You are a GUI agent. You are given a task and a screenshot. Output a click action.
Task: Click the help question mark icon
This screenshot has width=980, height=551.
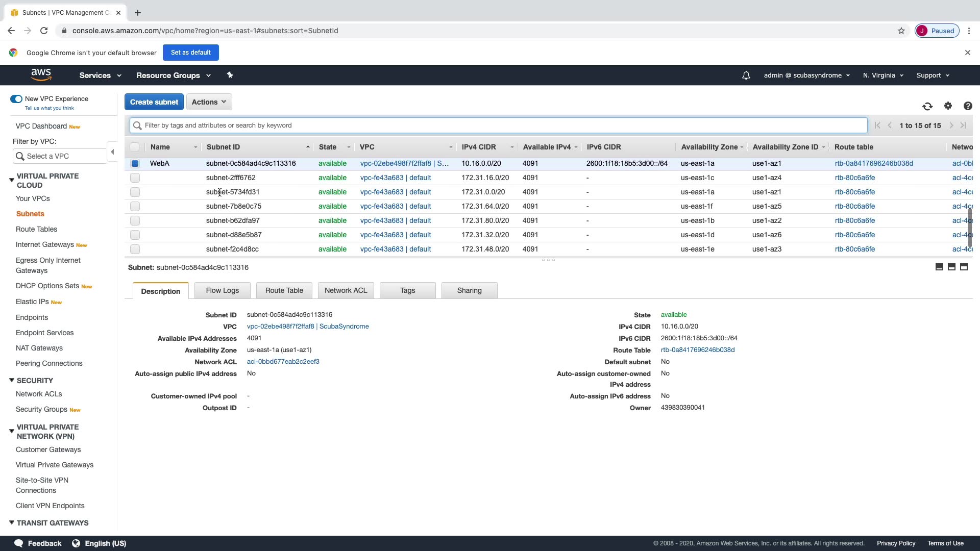coord(968,106)
